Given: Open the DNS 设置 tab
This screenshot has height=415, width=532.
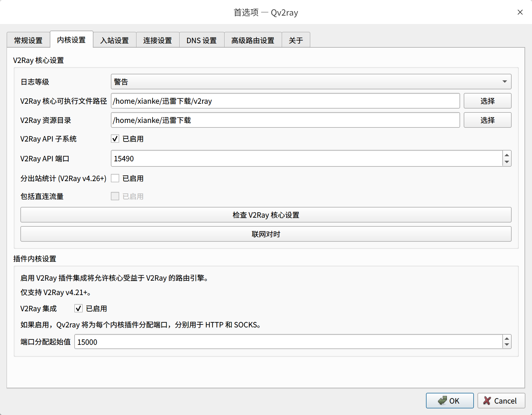Looking at the screenshot, I should [202, 40].
